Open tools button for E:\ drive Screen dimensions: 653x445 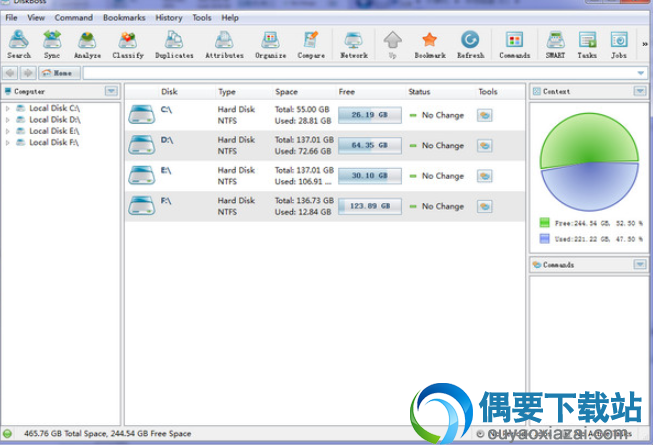485,176
